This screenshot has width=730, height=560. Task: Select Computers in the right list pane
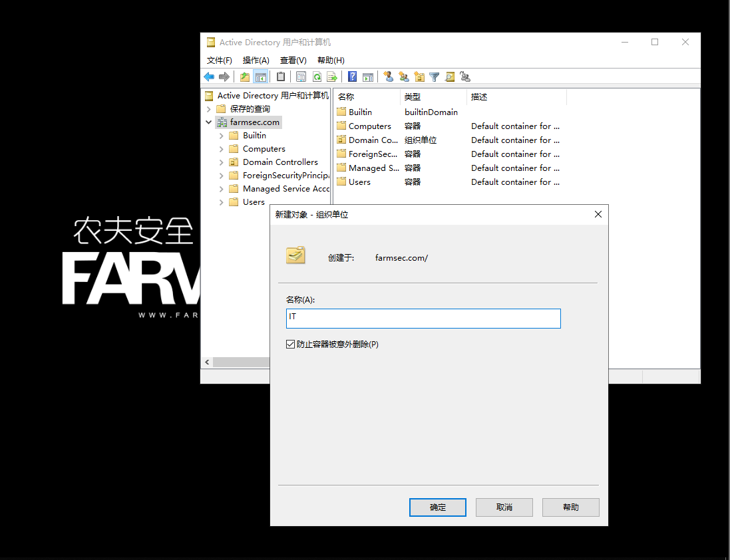pyautogui.click(x=369, y=126)
